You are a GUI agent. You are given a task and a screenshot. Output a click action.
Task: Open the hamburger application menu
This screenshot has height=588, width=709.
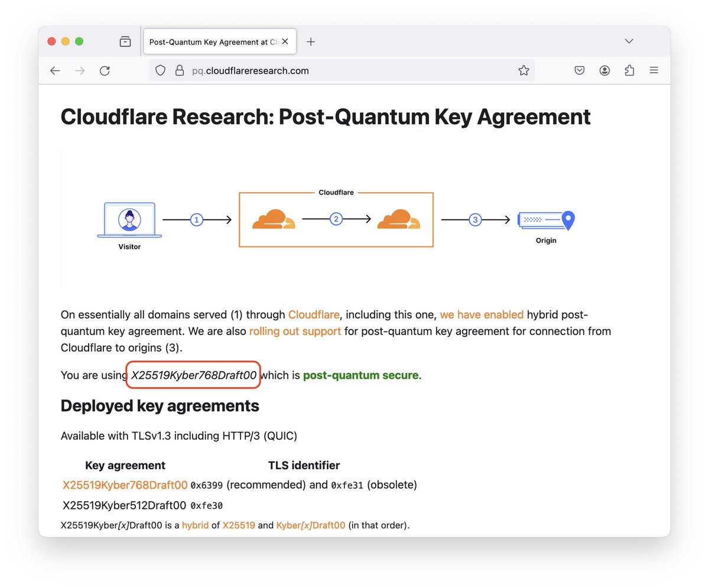coord(654,70)
